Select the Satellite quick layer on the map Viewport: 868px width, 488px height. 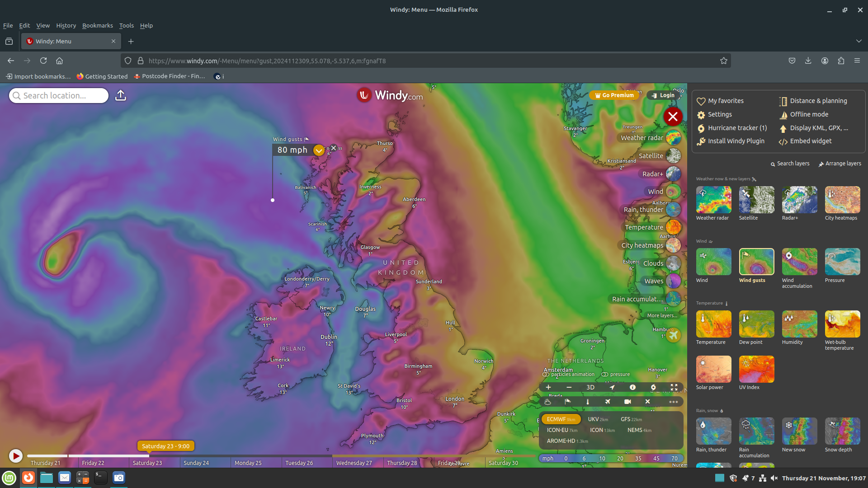[x=658, y=156]
